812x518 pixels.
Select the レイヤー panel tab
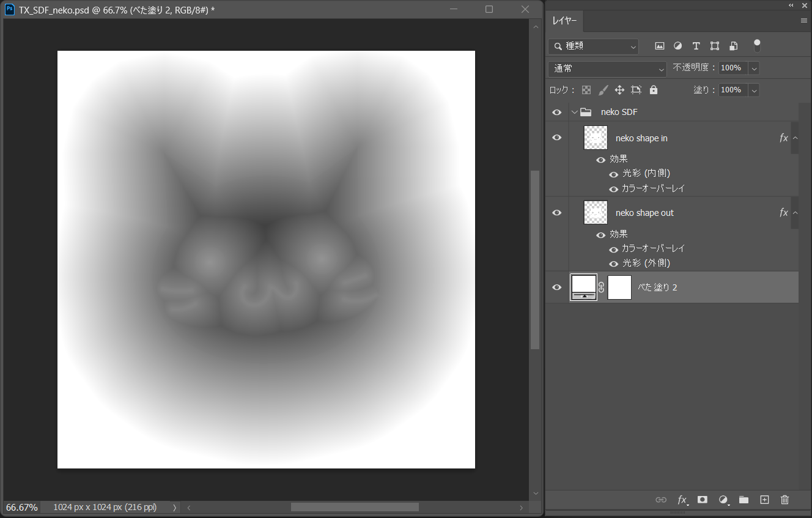[564, 21]
